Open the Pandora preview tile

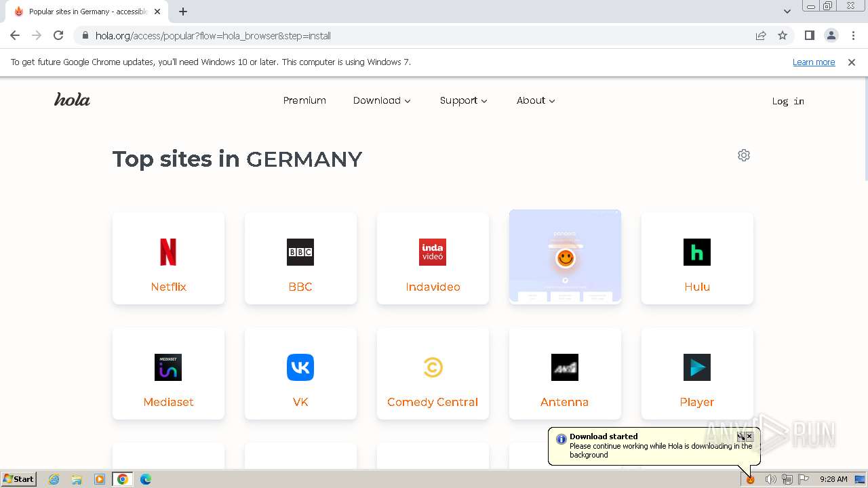pos(565,257)
